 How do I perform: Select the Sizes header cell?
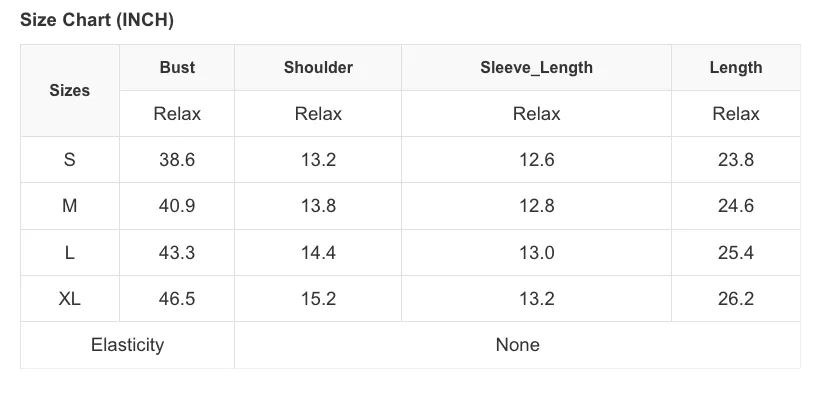pyautogui.click(x=70, y=91)
